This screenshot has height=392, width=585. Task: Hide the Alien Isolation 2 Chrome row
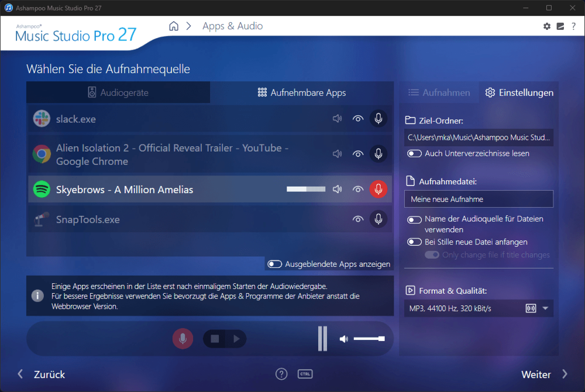point(358,154)
